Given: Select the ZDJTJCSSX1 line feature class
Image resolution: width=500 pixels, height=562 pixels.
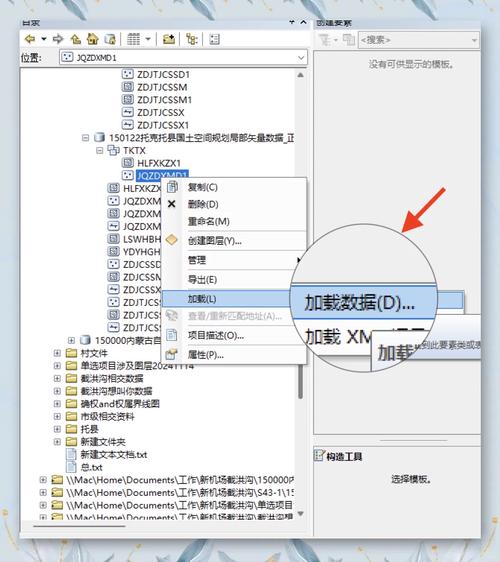Looking at the screenshot, I should 156,125.
